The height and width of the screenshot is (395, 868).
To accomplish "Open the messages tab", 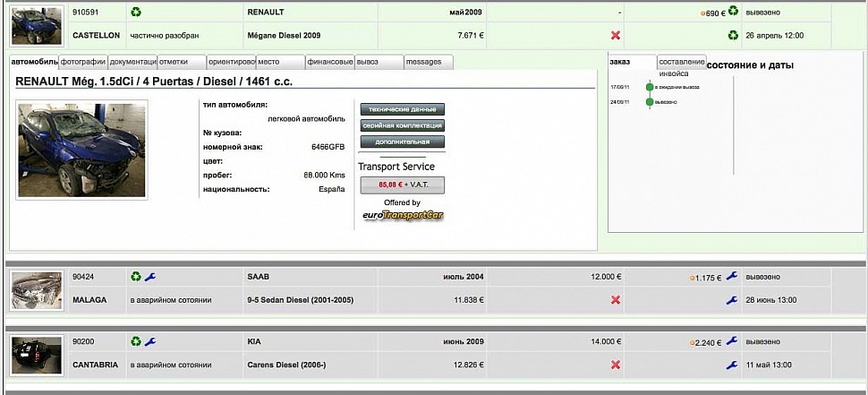I will click(x=429, y=62).
